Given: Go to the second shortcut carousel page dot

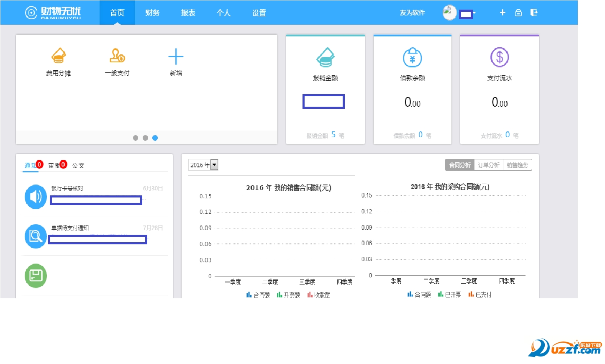Looking at the screenshot, I should click(145, 138).
